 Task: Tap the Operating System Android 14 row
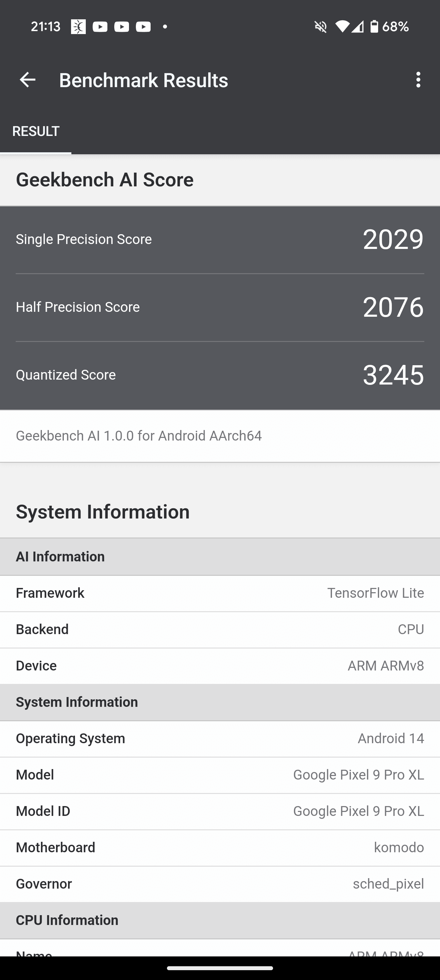tap(220, 739)
